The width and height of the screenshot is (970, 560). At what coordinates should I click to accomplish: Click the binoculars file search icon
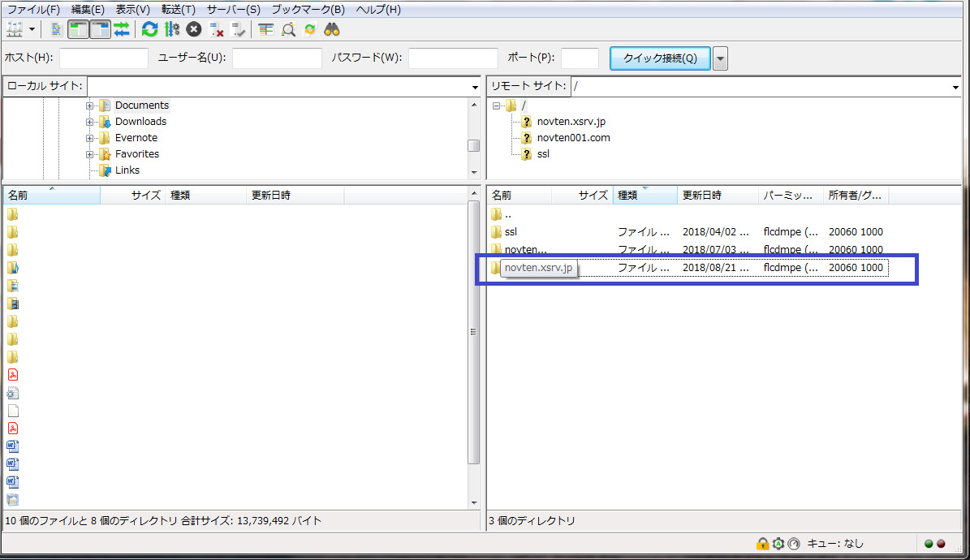coord(332,29)
